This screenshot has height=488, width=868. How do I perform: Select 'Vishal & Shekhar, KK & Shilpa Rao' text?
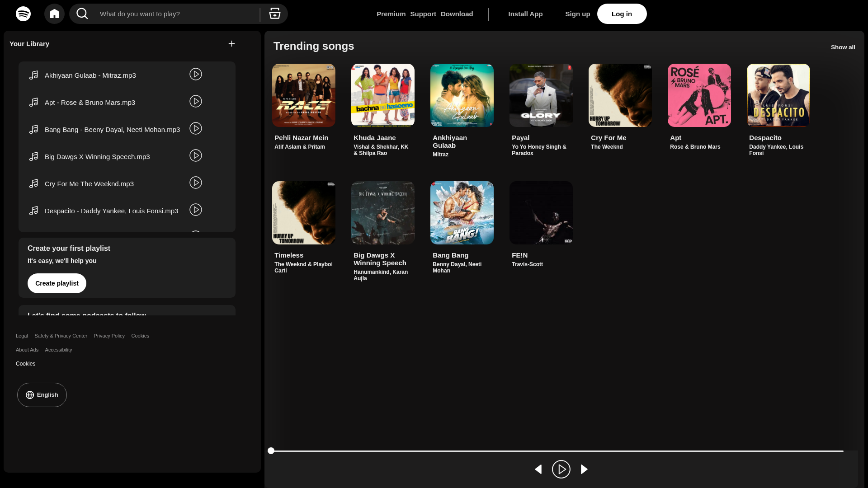click(x=381, y=150)
